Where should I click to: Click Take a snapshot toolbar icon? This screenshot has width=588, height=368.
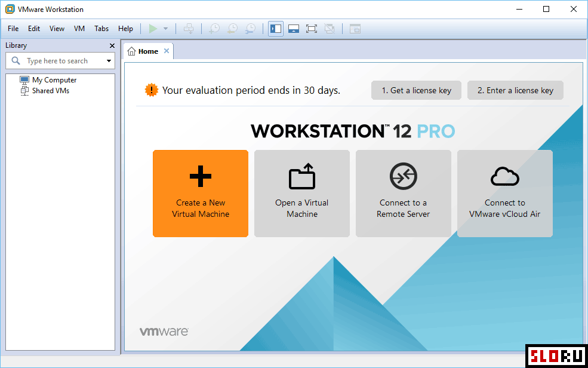coord(214,29)
